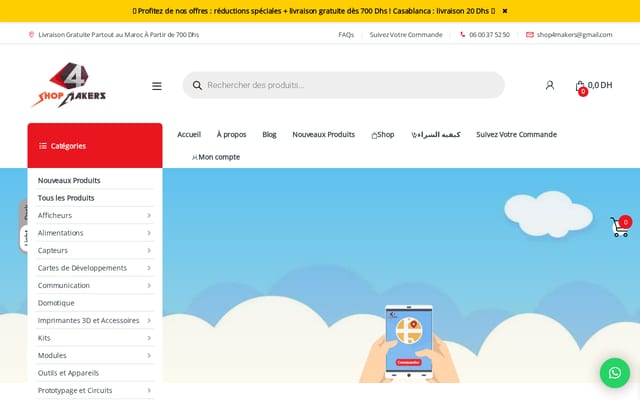Open the À propos page
Viewport: 640px width, 400px height.
click(231, 134)
